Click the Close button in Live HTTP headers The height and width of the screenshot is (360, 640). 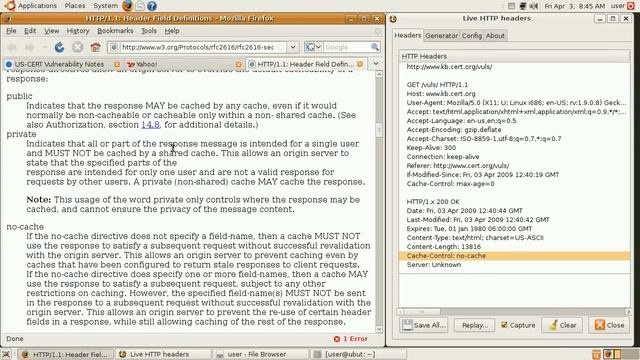tap(609, 325)
